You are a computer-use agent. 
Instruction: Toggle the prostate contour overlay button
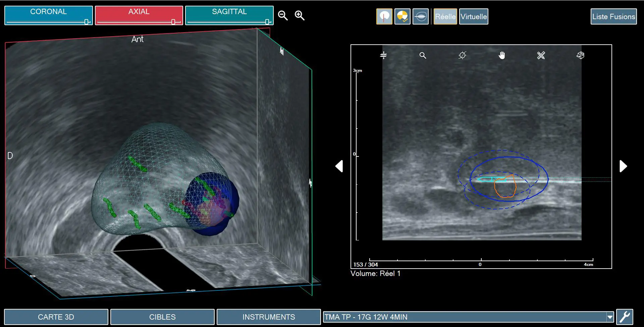tap(420, 16)
